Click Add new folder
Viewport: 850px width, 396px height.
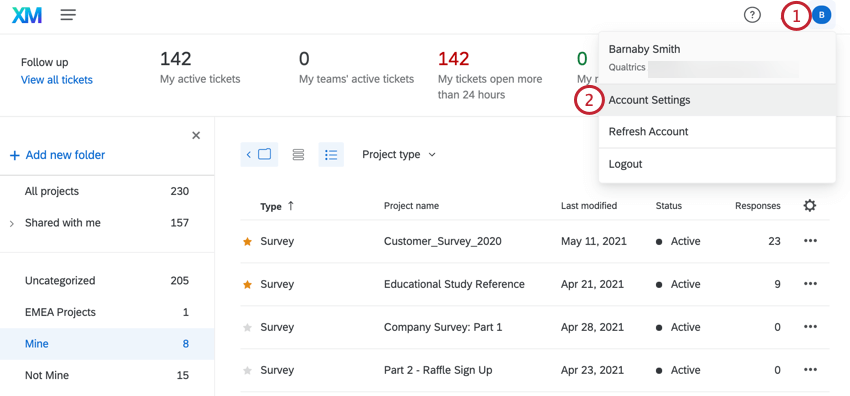57,155
